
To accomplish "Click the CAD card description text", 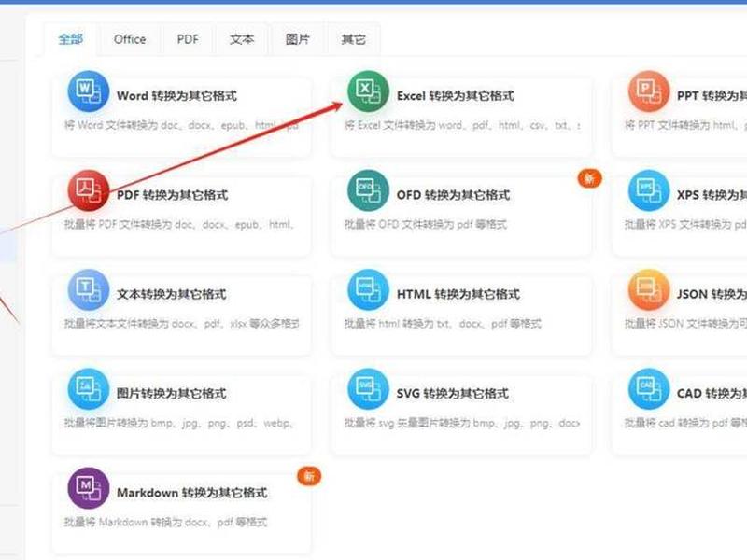I will (x=685, y=423).
